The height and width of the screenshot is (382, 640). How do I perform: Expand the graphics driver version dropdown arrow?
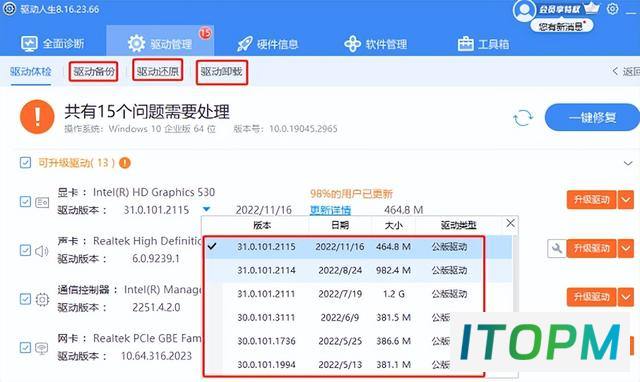tap(207, 209)
